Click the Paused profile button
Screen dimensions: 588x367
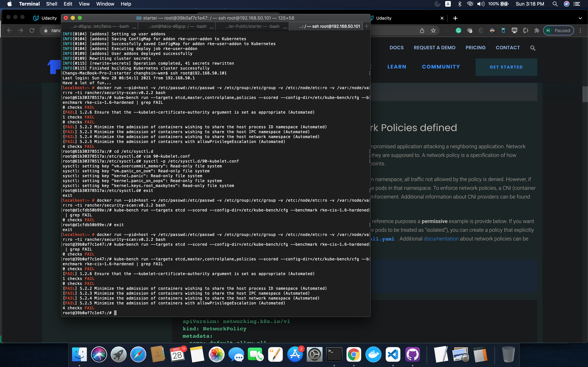click(x=558, y=31)
